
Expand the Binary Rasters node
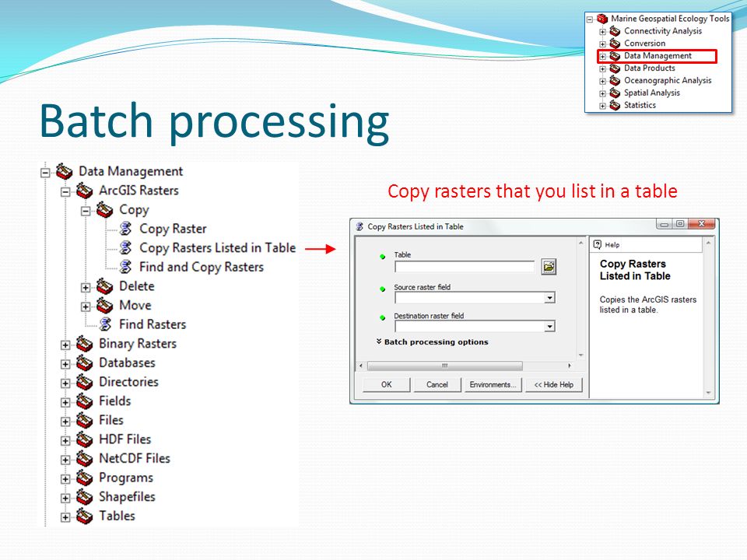[65, 345]
